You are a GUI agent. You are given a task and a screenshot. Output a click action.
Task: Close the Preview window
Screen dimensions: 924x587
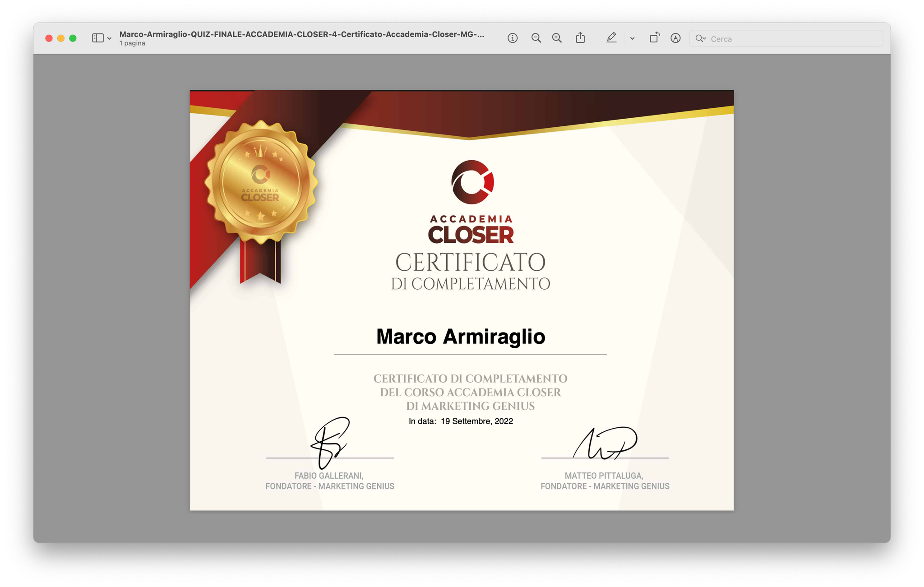click(x=49, y=38)
